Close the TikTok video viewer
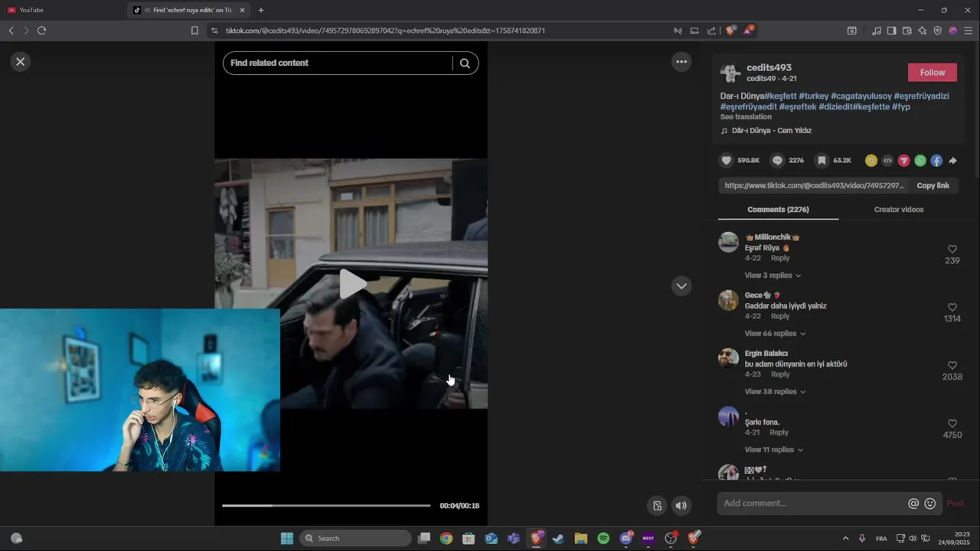 21,62
